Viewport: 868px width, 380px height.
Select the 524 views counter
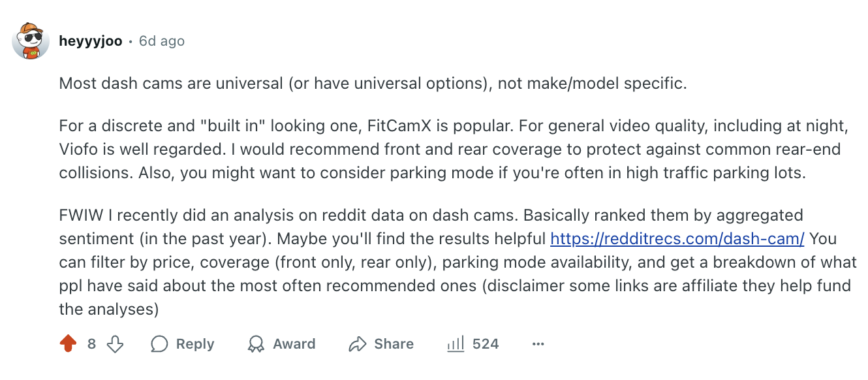click(x=487, y=343)
